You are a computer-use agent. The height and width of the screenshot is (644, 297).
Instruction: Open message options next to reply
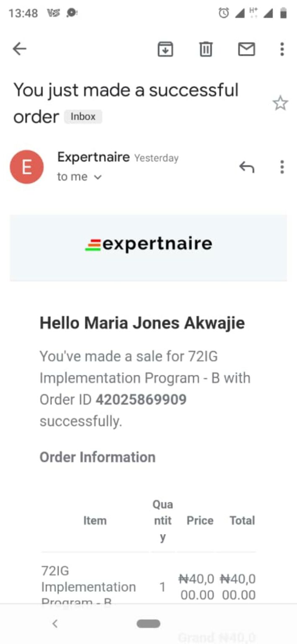(282, 167)
